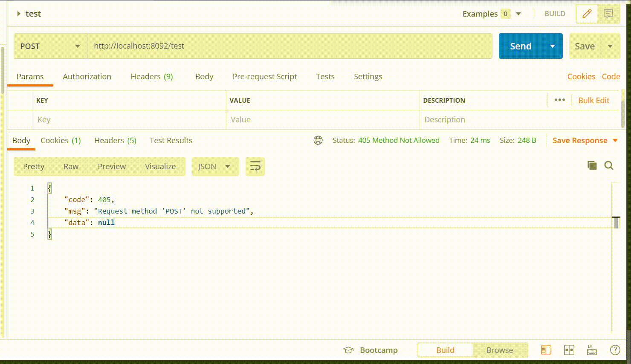Switch to the Authorization tab
631x364 pixels.
87,76
